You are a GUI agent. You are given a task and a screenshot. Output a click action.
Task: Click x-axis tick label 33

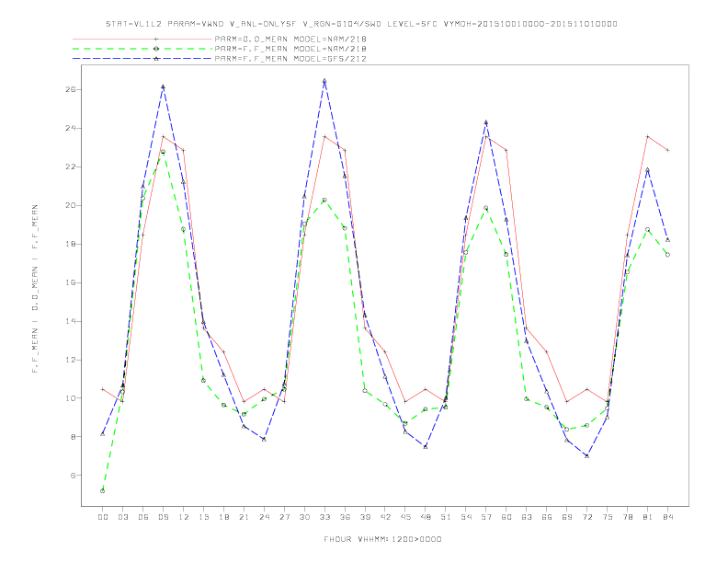(x=324, y=517)
